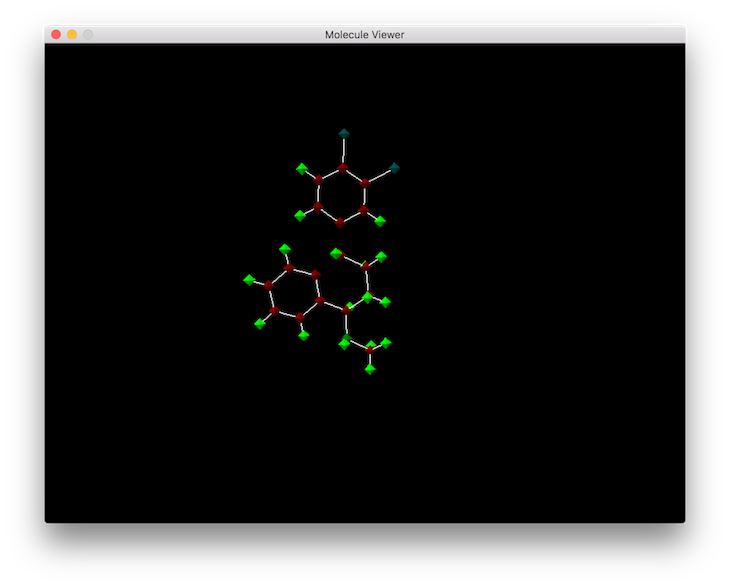Viewport: 730px width, 587px height.
Task: Minimize the Molecule Viewer window with yellow button
Action: [72, 34]
